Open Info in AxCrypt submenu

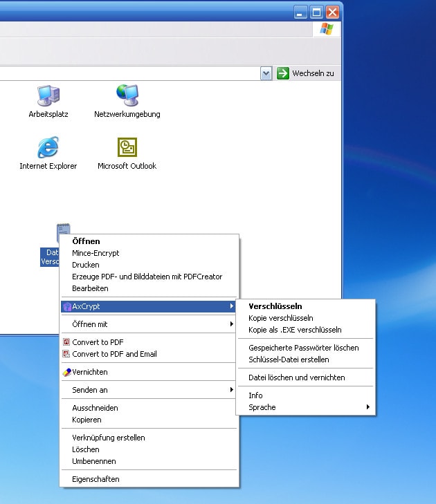306,395
